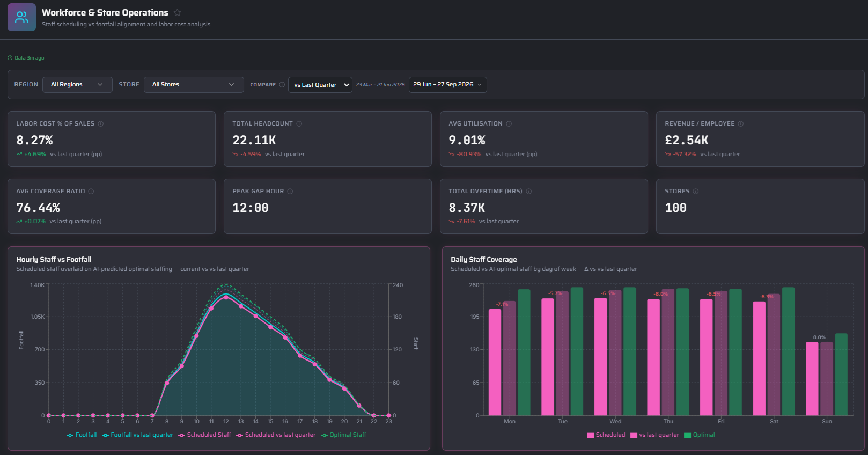This screenshot has width=868, height=455.
Task: Show info for Labor Cost % of Sales
Action: pos(101,124)
